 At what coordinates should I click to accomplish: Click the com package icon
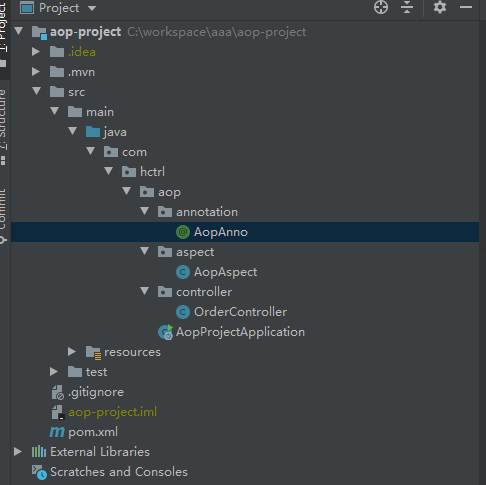(111, 152)
